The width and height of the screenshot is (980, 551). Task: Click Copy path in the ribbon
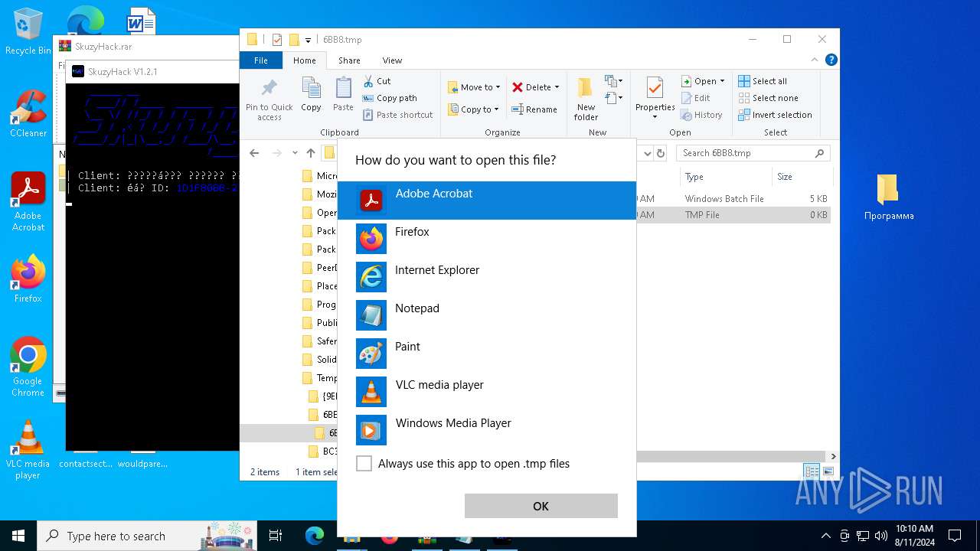pyautogui.click(x=390, y=98)
